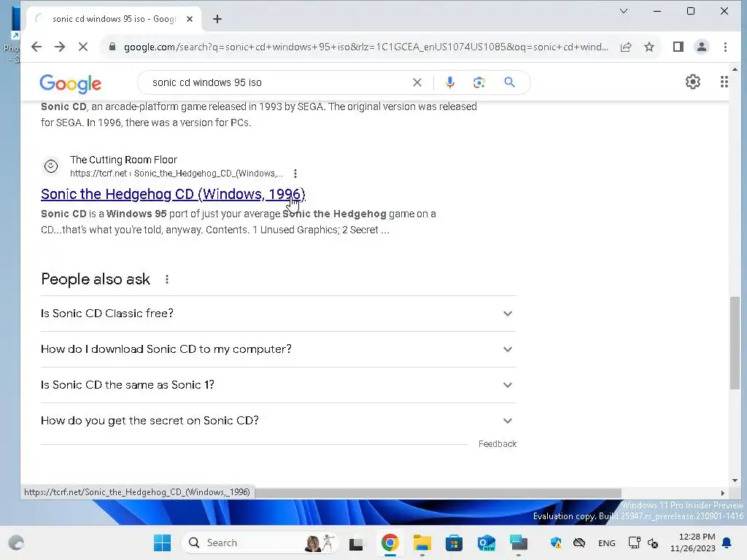The width and height of the screenshot is (747, 560).
Task: Open the notifications bell
Action: click(727, 542)
